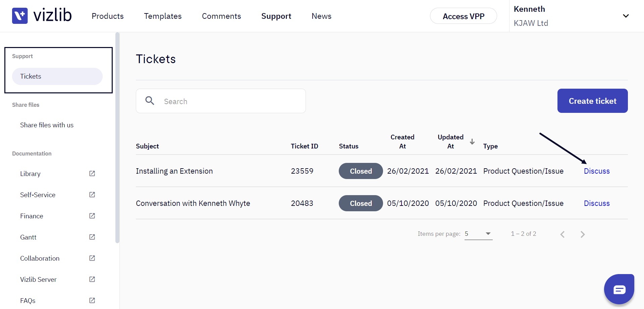Open the Support menu
The height and width of the screenshot is (309, 644).
pos(276,16)
